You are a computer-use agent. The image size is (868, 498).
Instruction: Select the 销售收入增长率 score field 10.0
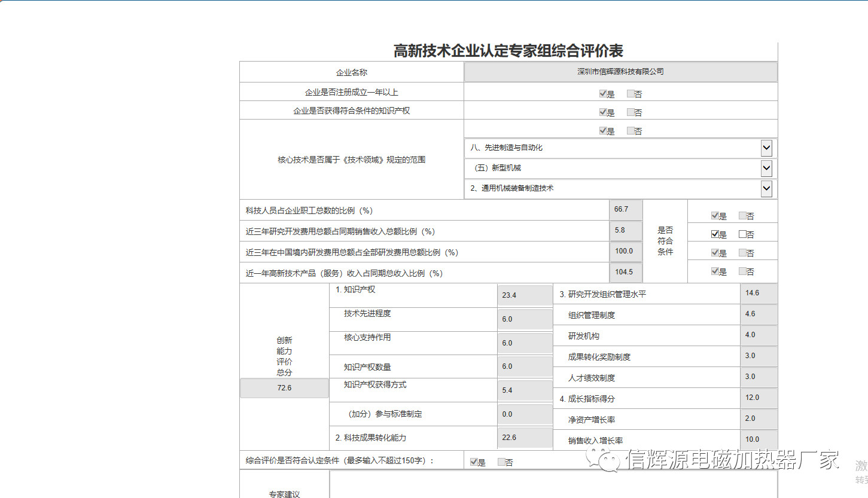click(x=758, y=439)
